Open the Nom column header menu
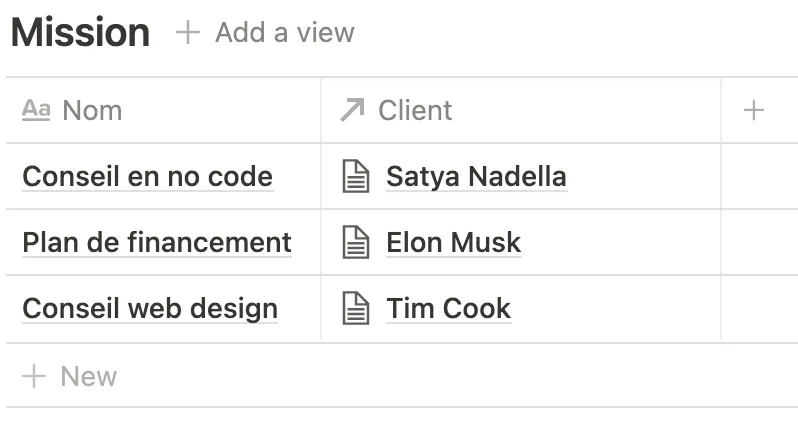798x422 pixels. (x=163, y=110)
